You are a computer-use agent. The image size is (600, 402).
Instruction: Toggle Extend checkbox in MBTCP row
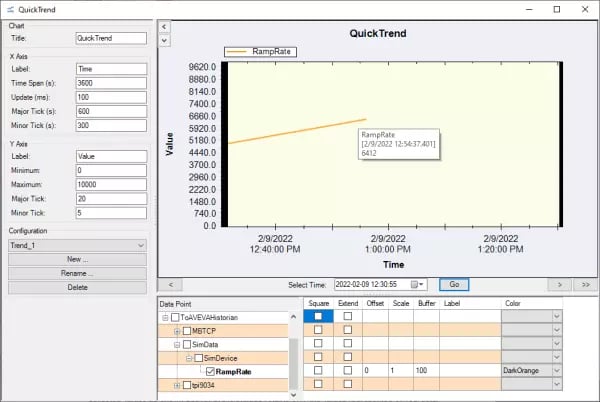click(347, 330)
